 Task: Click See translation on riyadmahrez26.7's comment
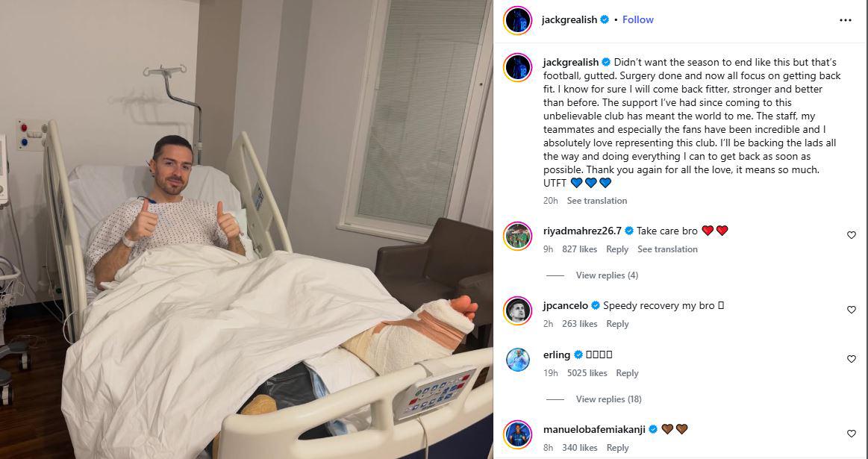tap(667, 249)
